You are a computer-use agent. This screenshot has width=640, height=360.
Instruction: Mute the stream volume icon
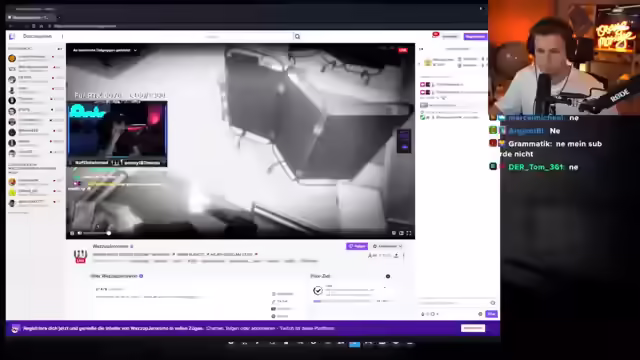point(80,233)
